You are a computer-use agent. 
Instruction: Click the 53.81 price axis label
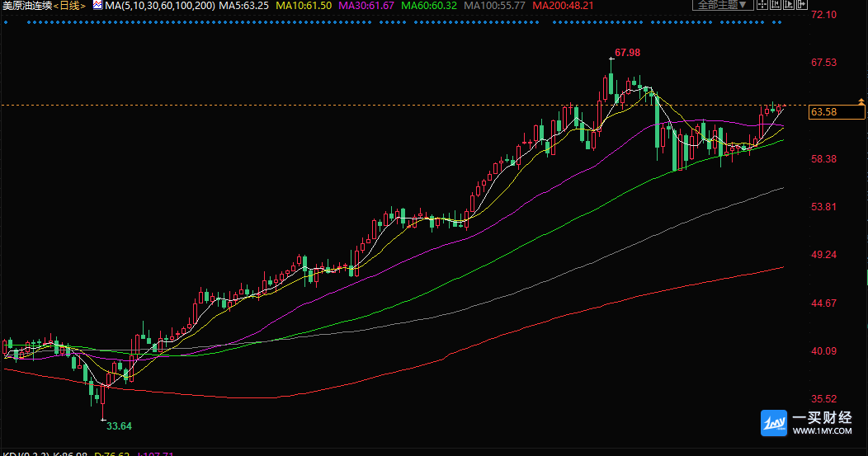pyautogui.click(x=823, y=207)
